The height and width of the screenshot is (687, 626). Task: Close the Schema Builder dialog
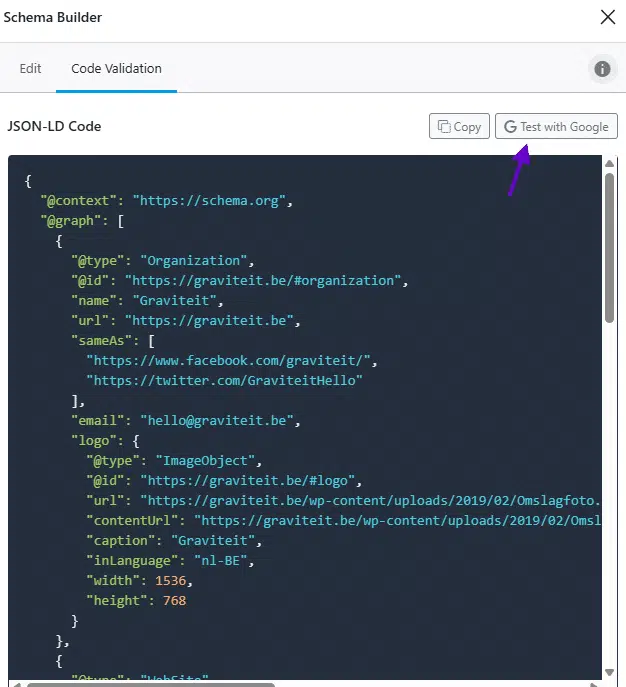[608, 18]
